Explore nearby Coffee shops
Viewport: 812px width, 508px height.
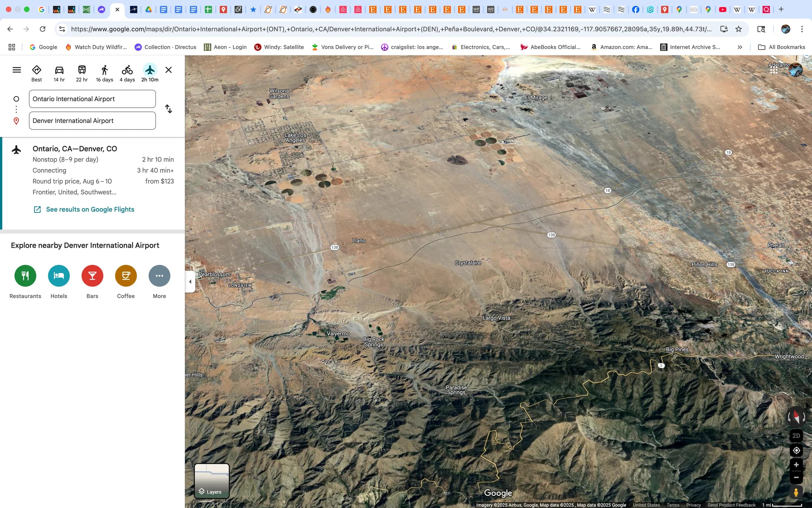[126, 282]
